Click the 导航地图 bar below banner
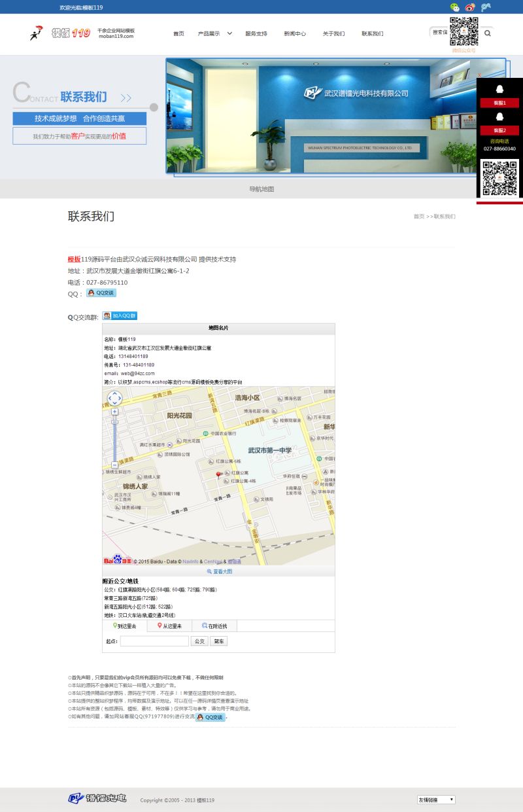The height and width of the screenshot is (812, 523). 261,188
